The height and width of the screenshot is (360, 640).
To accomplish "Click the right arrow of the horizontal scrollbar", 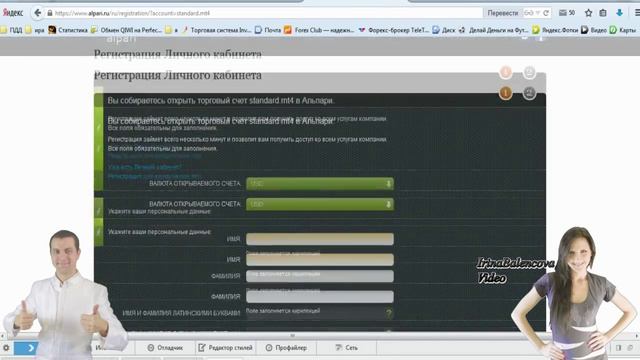I will (637, 336).
